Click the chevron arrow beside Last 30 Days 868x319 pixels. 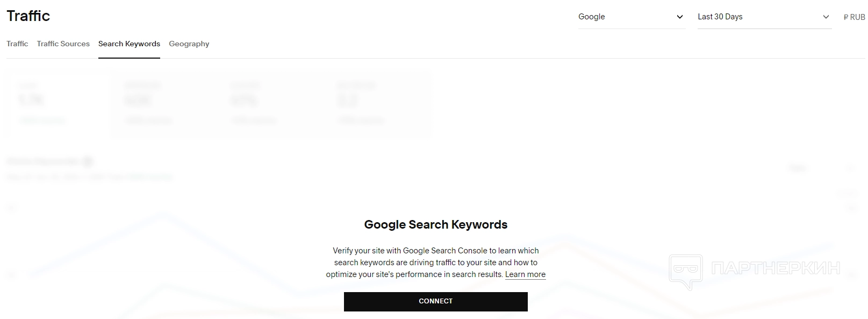pos(826,17)
